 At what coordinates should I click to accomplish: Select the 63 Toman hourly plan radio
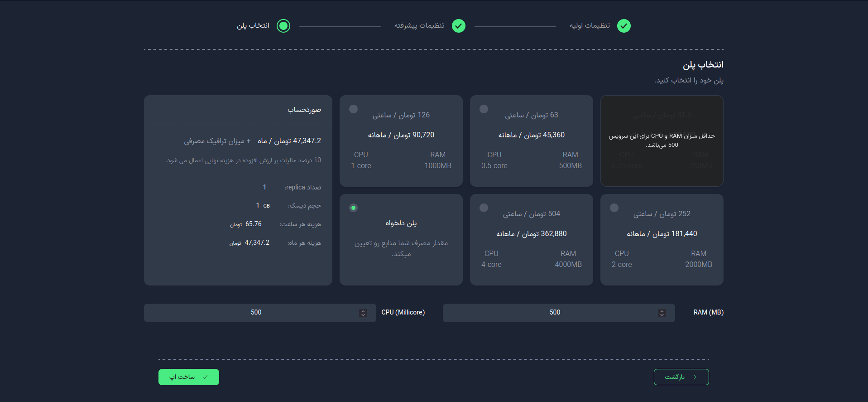pos(484,109)
